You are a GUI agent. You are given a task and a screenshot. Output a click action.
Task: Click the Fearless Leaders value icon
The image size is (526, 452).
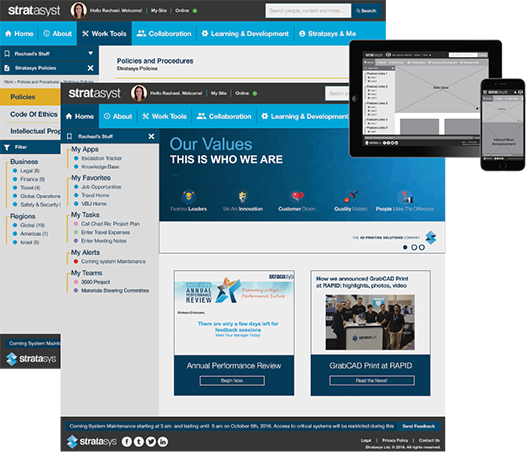[189, 196]
